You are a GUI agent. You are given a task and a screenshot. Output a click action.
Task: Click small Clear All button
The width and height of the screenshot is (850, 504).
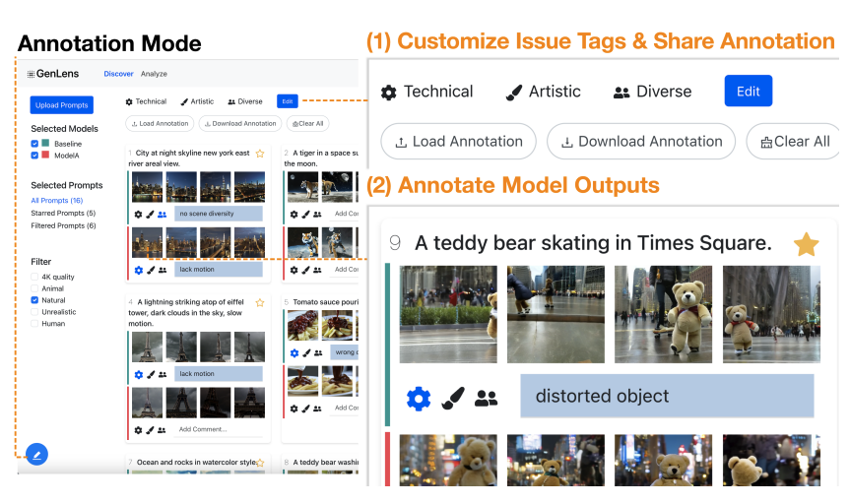point(308,124)
